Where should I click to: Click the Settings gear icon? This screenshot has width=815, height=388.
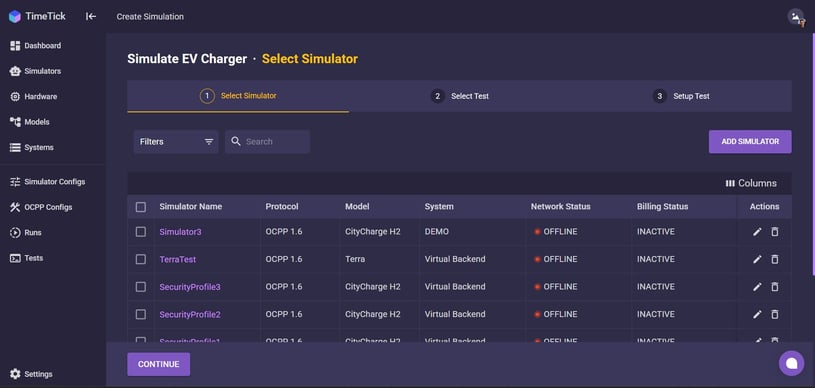click(15, 374)
